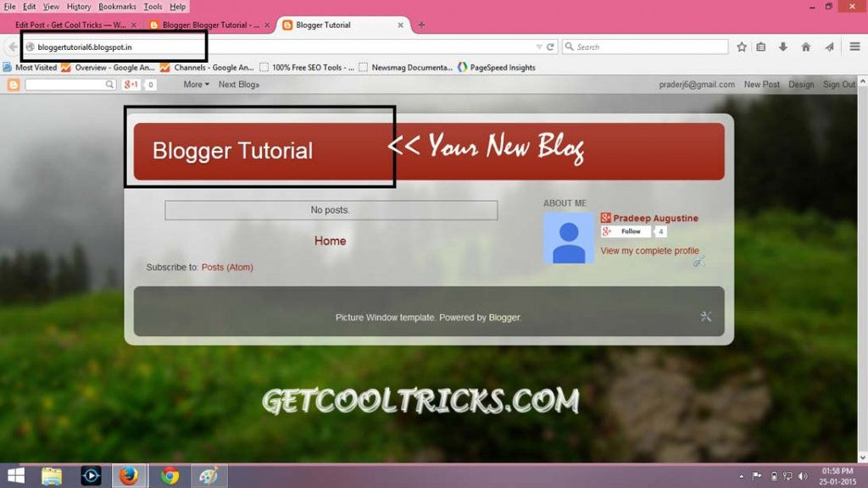Open the Edit menu
This screenshot has height=488, width=868.
pyautogui.click(x=30, y=7)
